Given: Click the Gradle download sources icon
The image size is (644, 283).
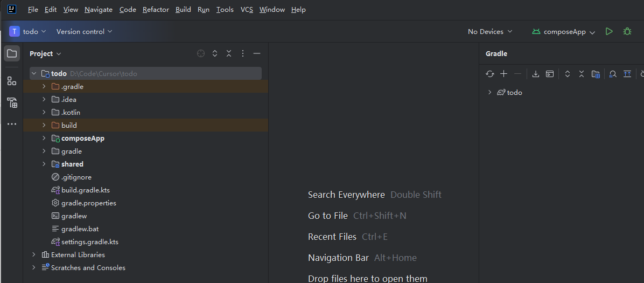Looking at the screenshot, I should click(x=536, y=74).
